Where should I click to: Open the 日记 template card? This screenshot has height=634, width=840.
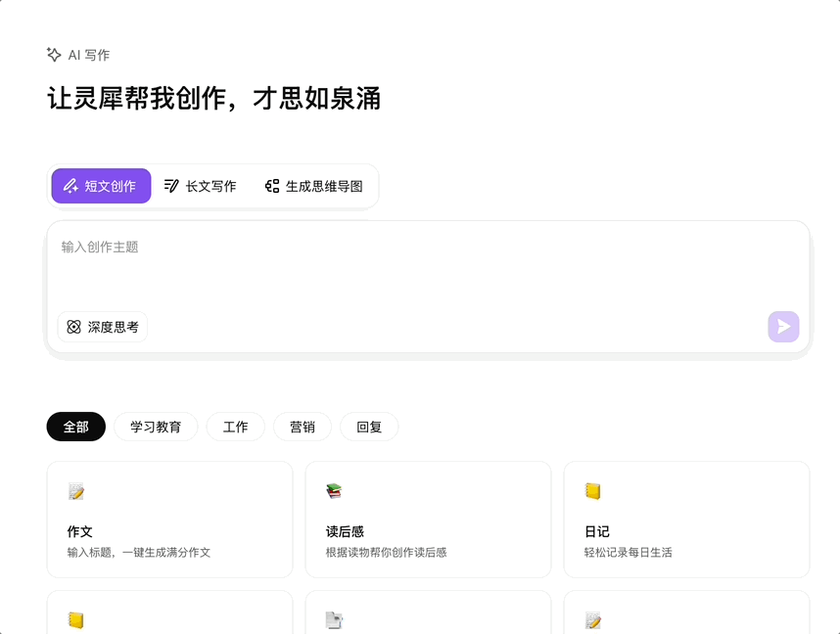(x=687, y=520)
